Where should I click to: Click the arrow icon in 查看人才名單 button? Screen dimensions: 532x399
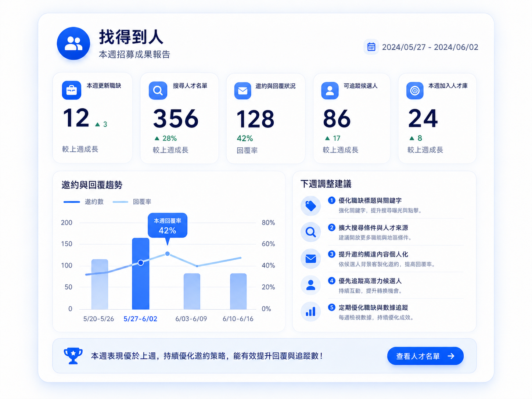(x=451, y=356)
